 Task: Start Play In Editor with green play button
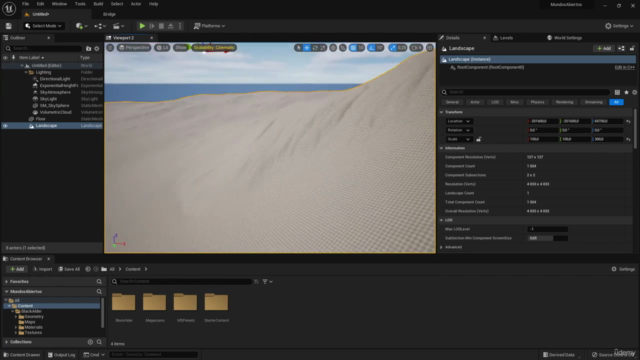click(142, 26)
